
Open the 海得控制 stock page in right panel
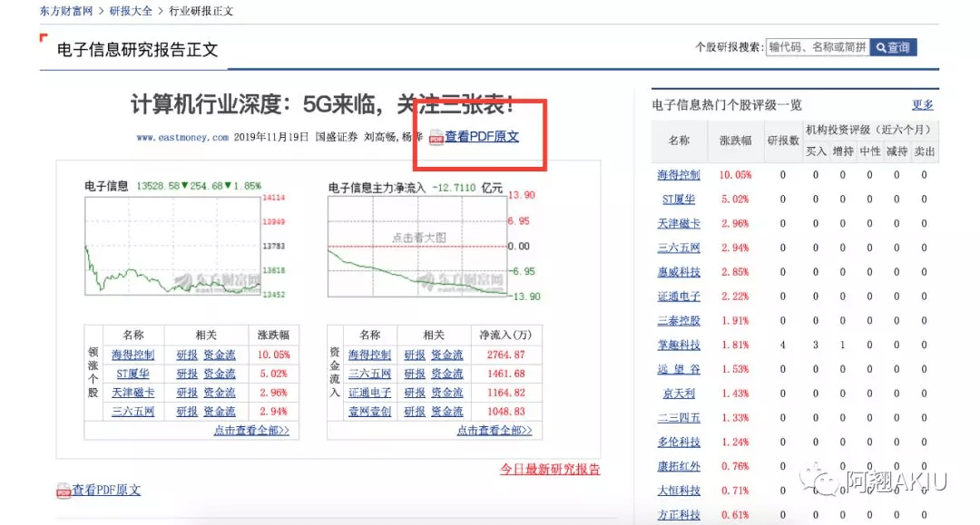tap(677, 174)
